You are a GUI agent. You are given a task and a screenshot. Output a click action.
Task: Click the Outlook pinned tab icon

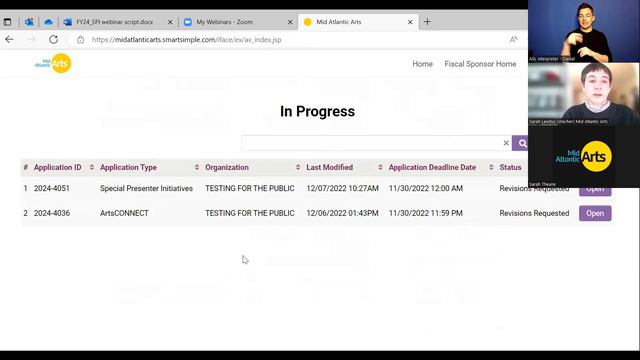pyautogui.click(x=29, y=22)
